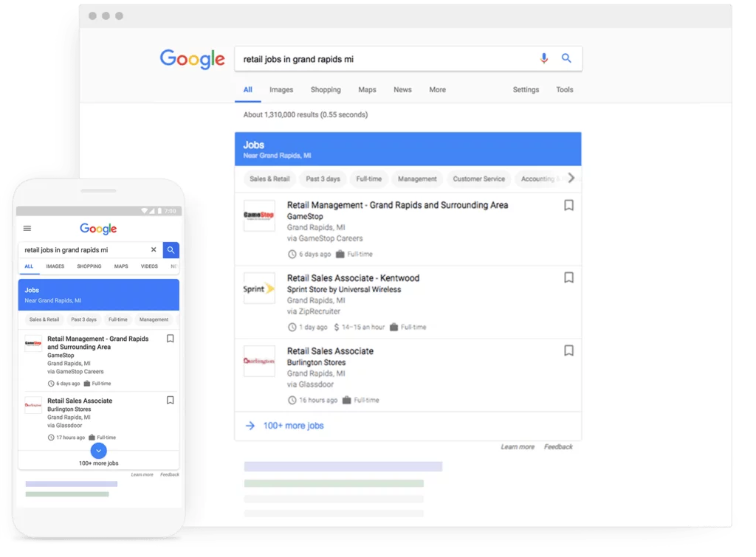Image resolution: width=756 pixels, height=557 pixels.
Task: Clear the mobile search with the X icon
Action: point(154,250)
